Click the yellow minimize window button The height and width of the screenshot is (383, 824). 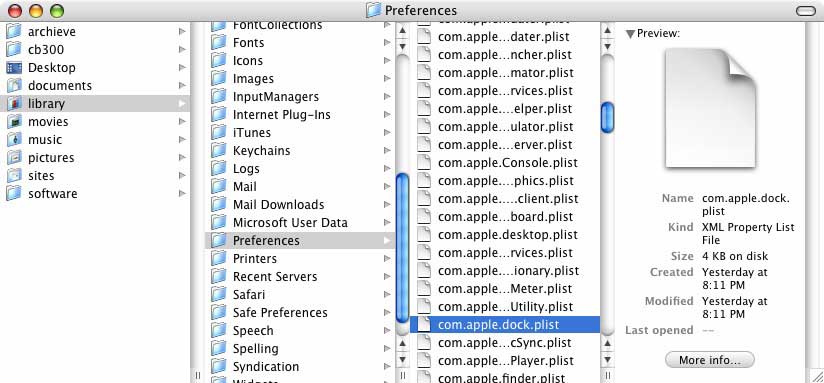[x=36, y=11]
